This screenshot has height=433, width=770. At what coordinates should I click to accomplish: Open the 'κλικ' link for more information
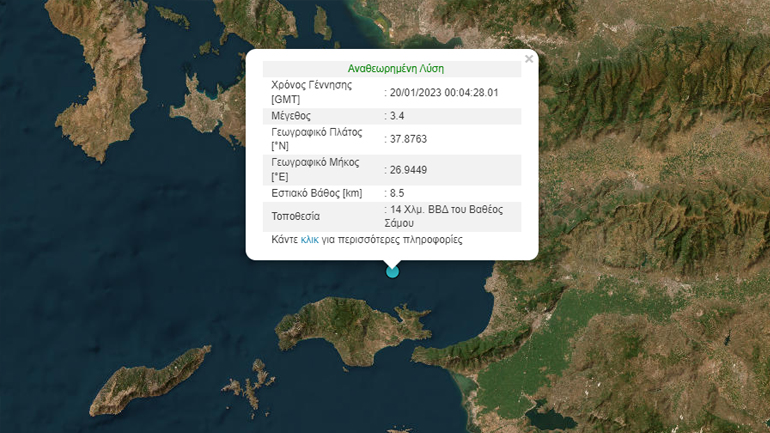(309, 240)
